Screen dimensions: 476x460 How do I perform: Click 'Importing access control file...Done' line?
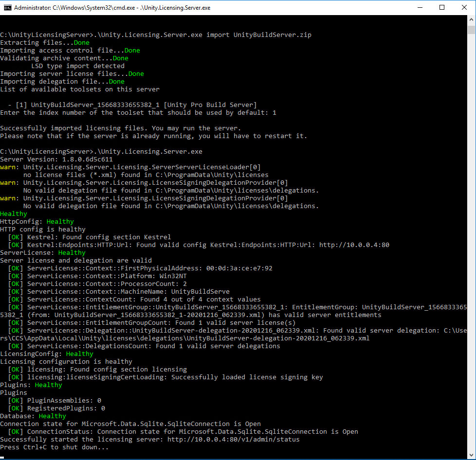point(70,51)
